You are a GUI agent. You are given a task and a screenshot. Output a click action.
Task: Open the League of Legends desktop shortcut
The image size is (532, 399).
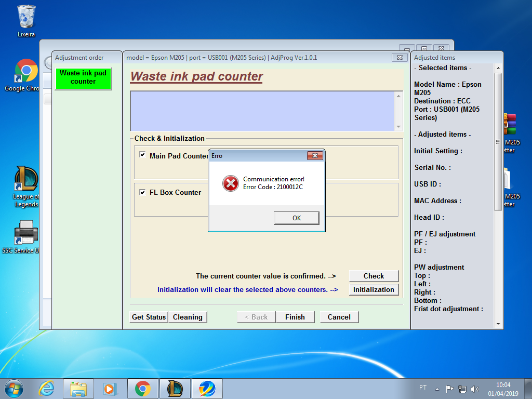[x=26, y=187]
